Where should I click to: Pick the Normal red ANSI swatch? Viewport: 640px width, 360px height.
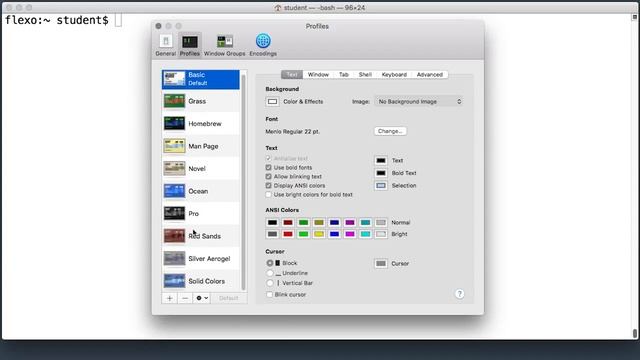point(288,222)
